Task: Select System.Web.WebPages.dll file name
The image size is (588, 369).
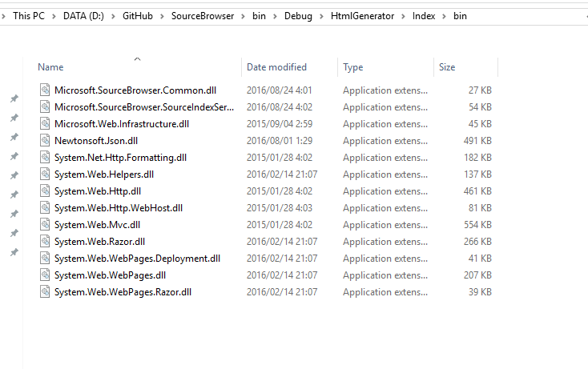Action: (x=110, y=275)
